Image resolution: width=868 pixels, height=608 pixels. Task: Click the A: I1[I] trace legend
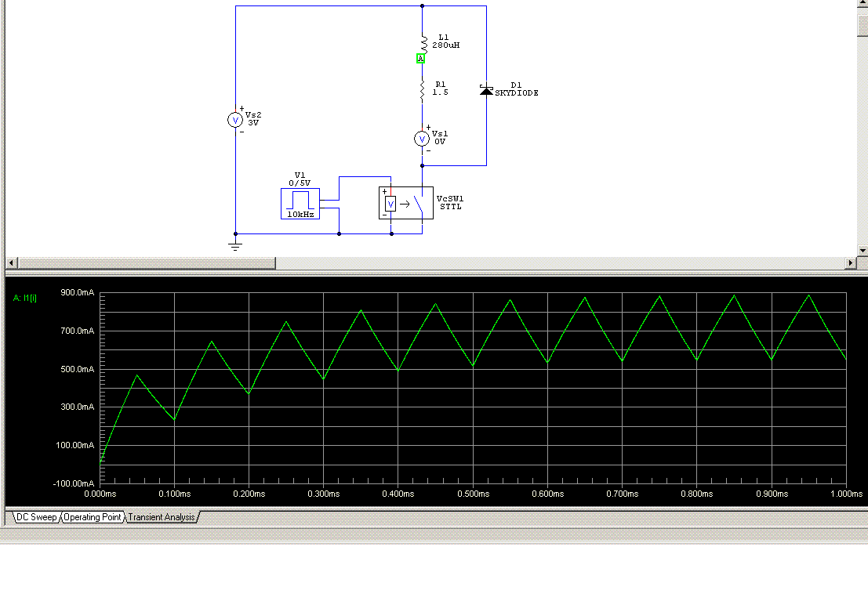26,298
